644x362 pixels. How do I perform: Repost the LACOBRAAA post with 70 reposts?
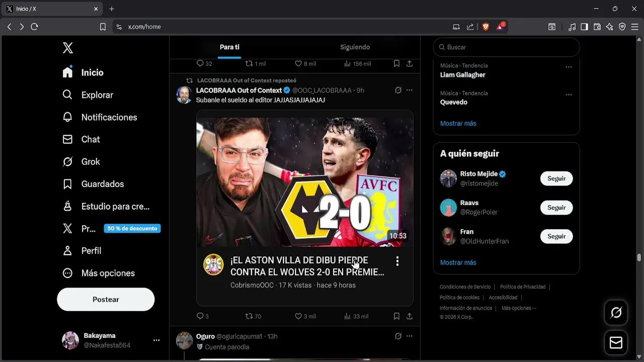click(253, 316)
